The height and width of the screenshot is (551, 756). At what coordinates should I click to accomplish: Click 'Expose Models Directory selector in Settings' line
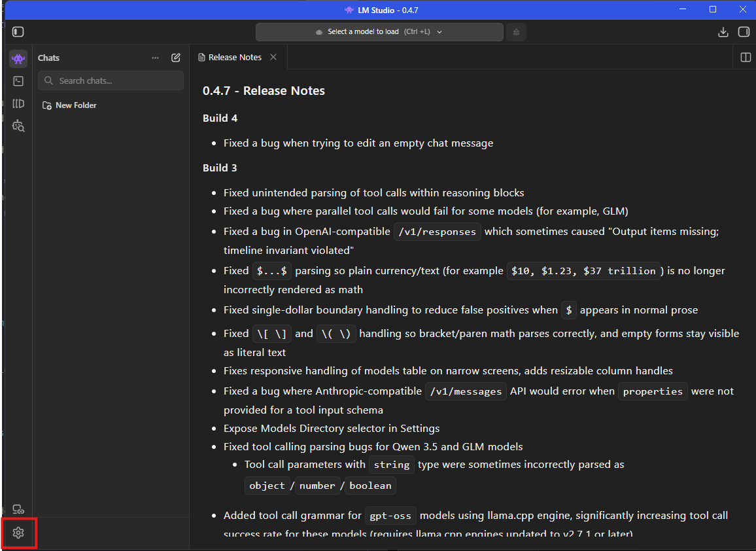coord(332,429)
